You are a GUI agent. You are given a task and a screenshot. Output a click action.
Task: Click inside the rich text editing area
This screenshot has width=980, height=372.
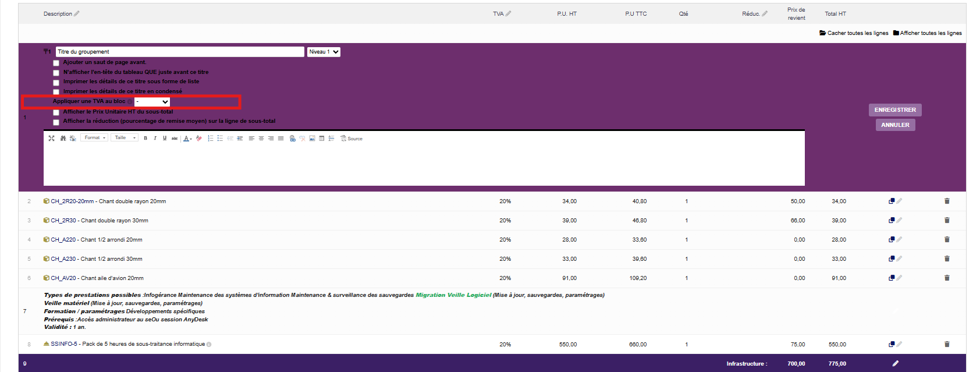424,165
